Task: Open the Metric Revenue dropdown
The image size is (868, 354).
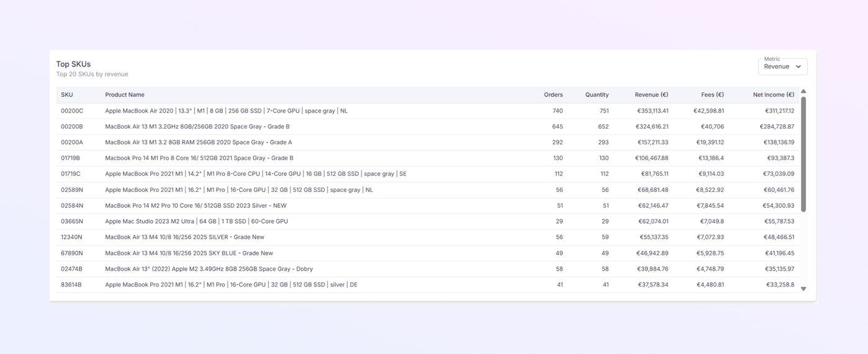Action: click(782, 66)
